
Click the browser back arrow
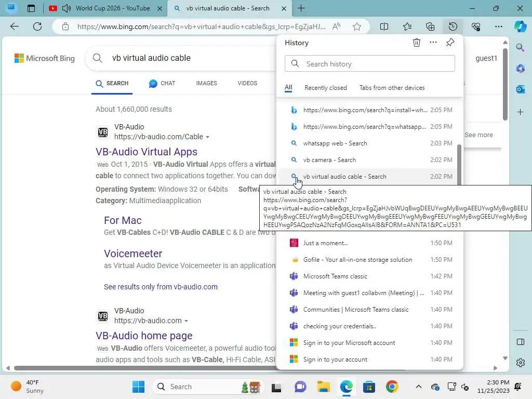tap(14, 26)
